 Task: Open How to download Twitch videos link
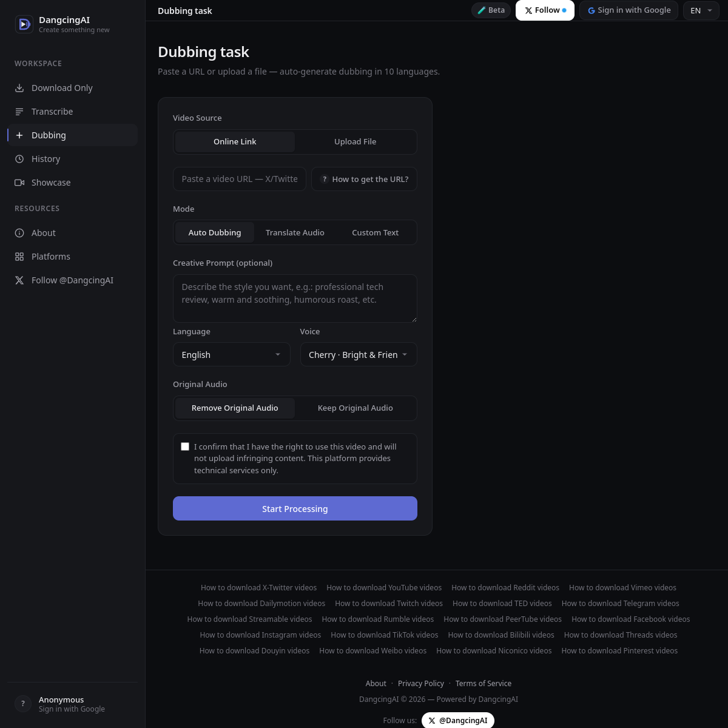[389, 603]
